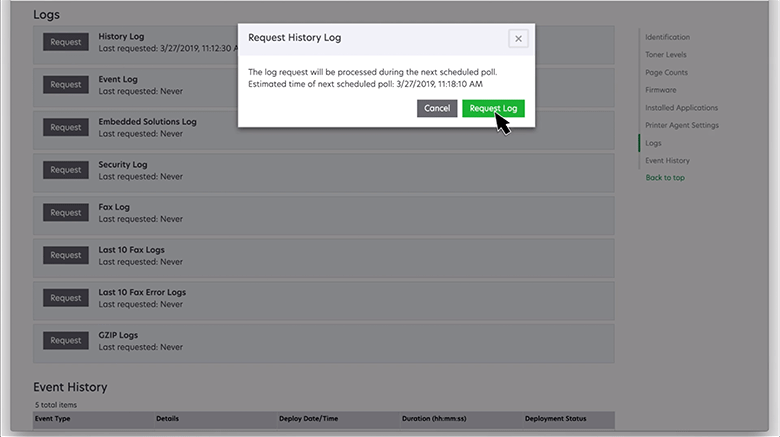Sort by Deployment Status column header
This screenshot has width=780, height=437.
555,418
